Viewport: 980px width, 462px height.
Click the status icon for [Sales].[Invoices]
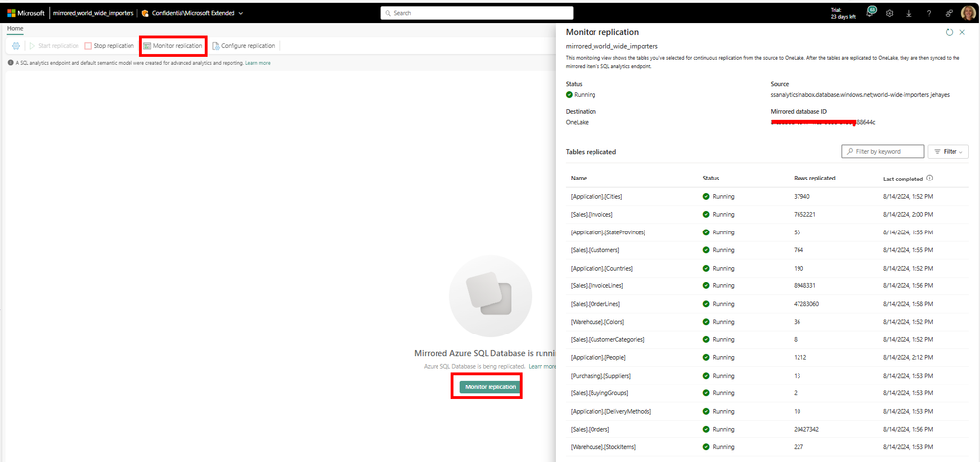pyautogui.click(x=706, y=214)
